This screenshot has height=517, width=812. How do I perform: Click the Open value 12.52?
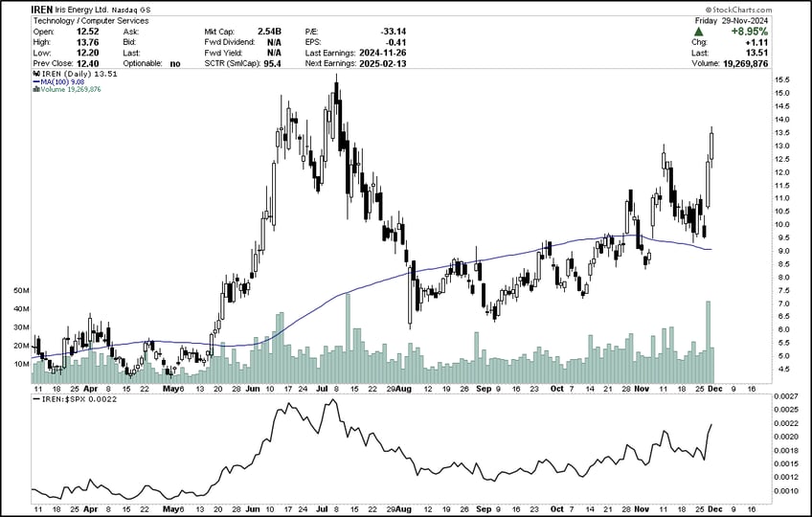tap(87, 32)
